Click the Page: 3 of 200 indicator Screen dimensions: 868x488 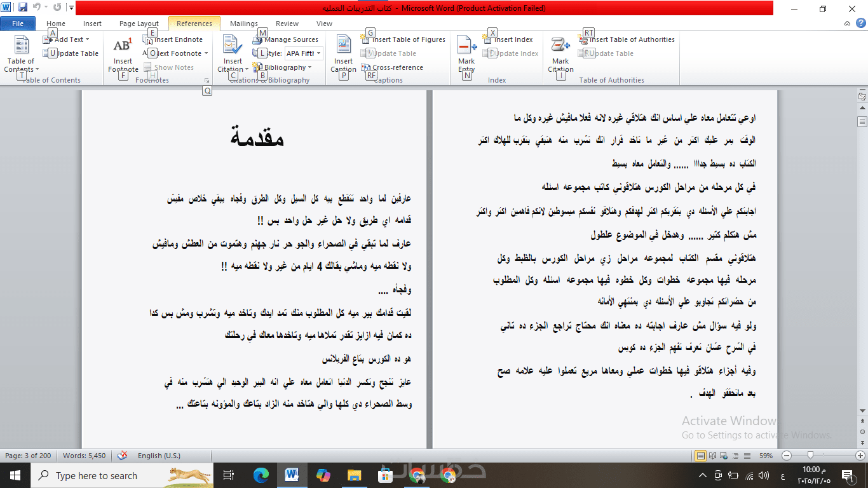point(28,456)
